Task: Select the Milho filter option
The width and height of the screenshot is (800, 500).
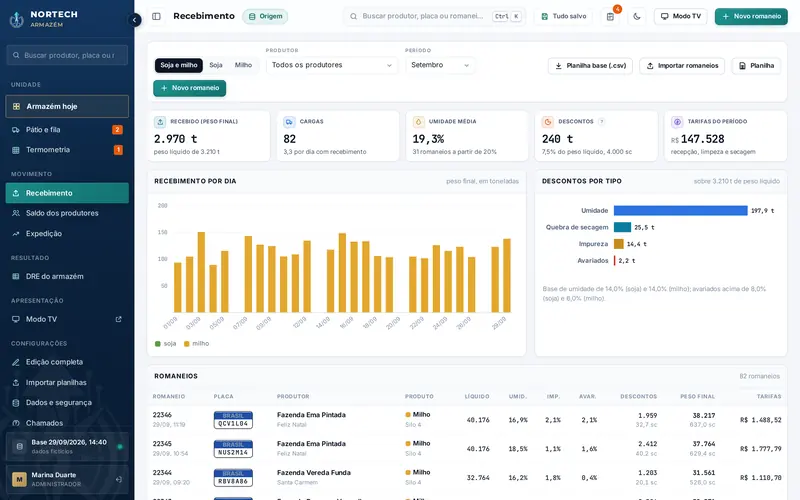Action: click(x=243, y=65)
